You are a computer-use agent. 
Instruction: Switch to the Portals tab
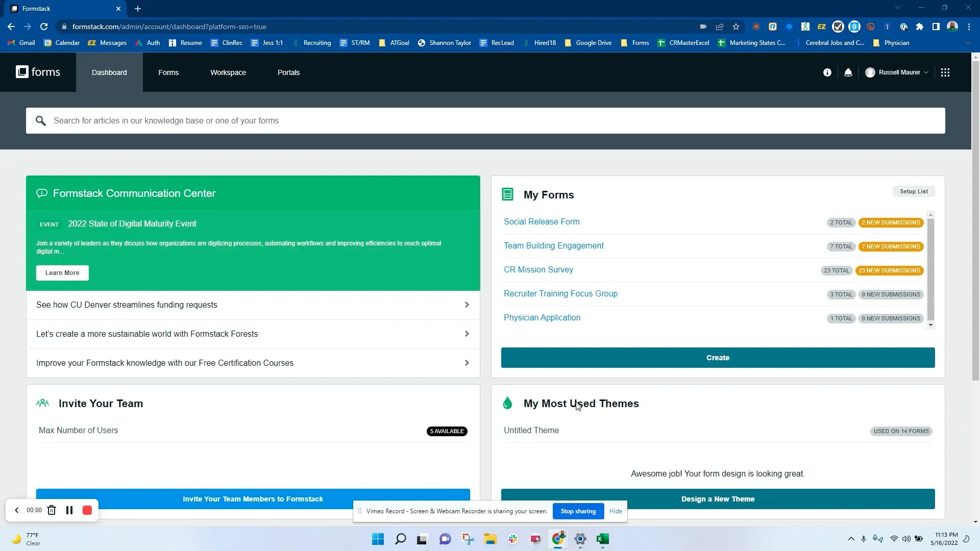coord(288,72)
